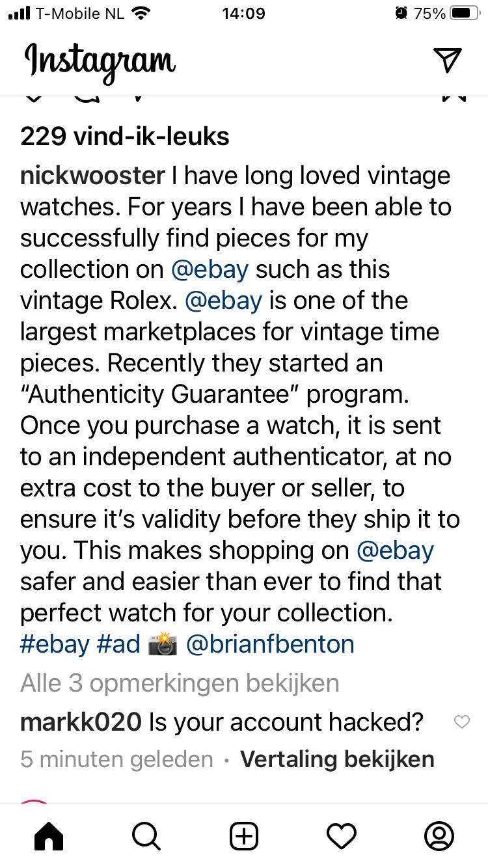Open direct messages paper plane icon
The height and width of the screenshot is (868, 488).
click(447, 60)
